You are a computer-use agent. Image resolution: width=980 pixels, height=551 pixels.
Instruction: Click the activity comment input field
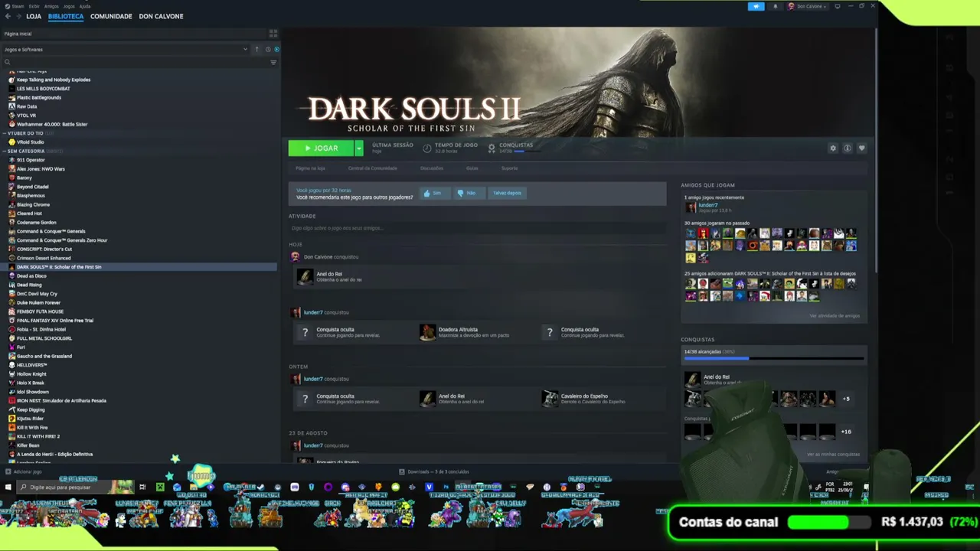point(478,228)
